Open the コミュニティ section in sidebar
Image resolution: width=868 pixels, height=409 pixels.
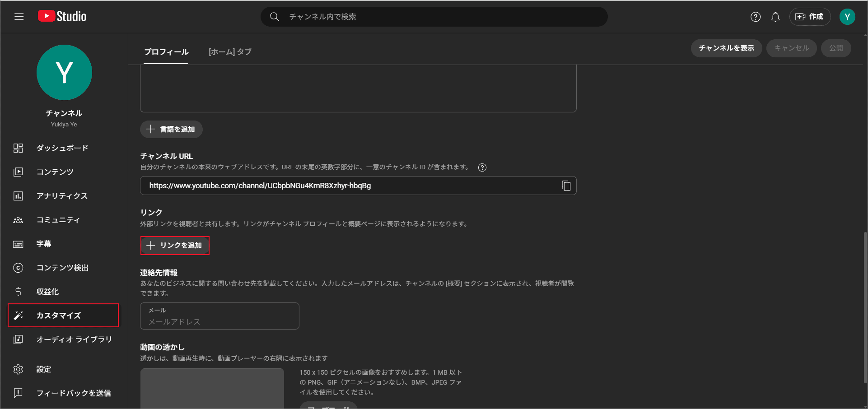57,220
